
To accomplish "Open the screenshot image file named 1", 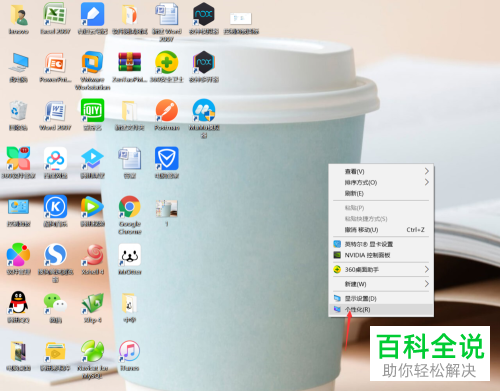I will coord(167,208).
